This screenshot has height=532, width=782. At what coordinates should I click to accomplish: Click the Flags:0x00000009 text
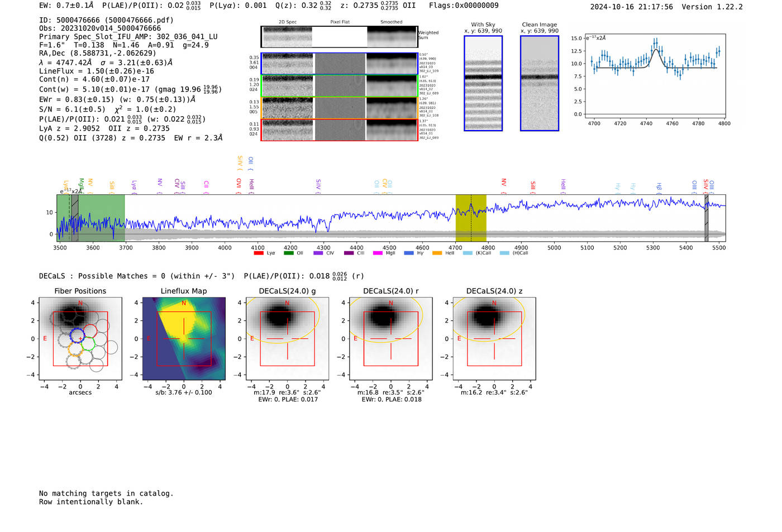point(464,6)
